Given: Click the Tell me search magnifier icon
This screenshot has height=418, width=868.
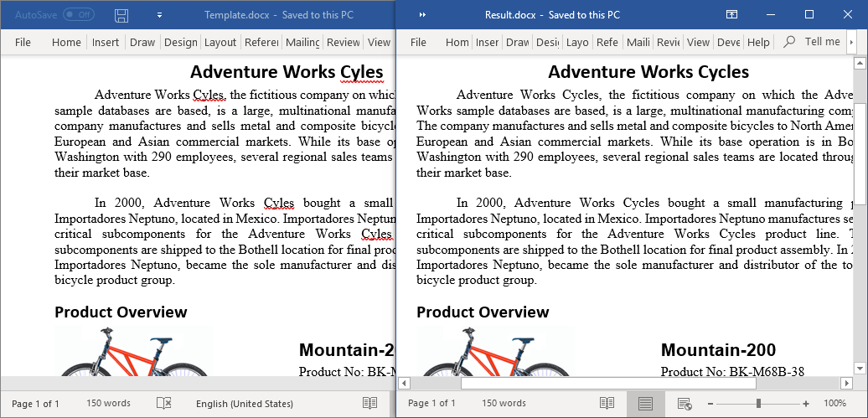Looking at the screenshot, I should [x=789, y=42].
